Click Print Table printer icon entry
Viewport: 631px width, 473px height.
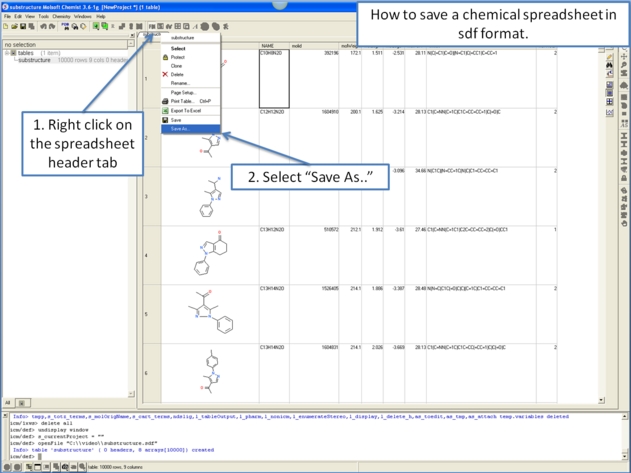tap(181, 101)
